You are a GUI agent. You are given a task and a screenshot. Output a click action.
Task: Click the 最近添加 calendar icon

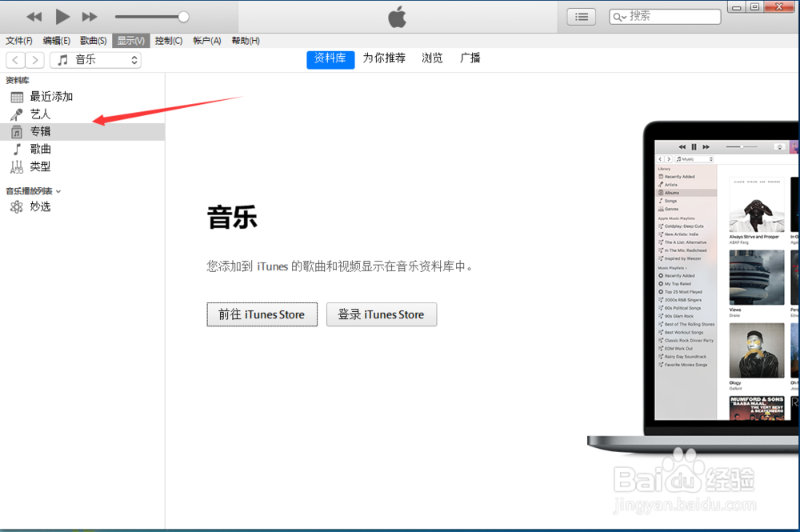coord(17,97)
